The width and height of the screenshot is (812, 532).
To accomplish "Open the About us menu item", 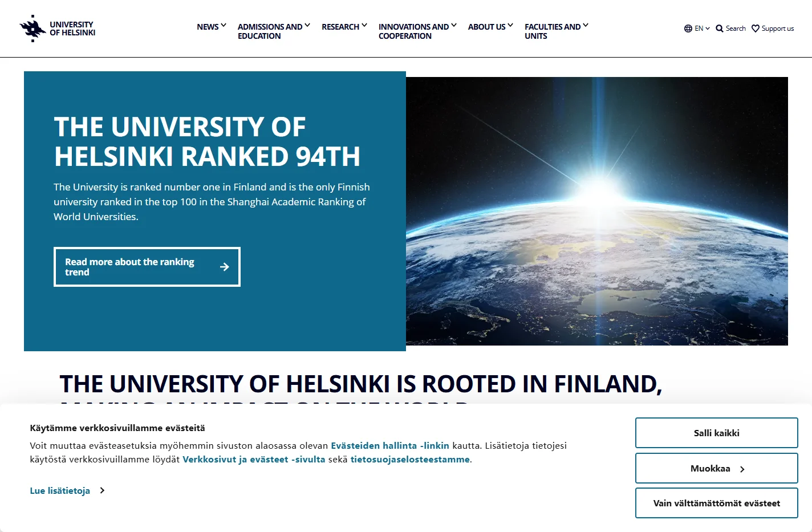I will (486, 27).
